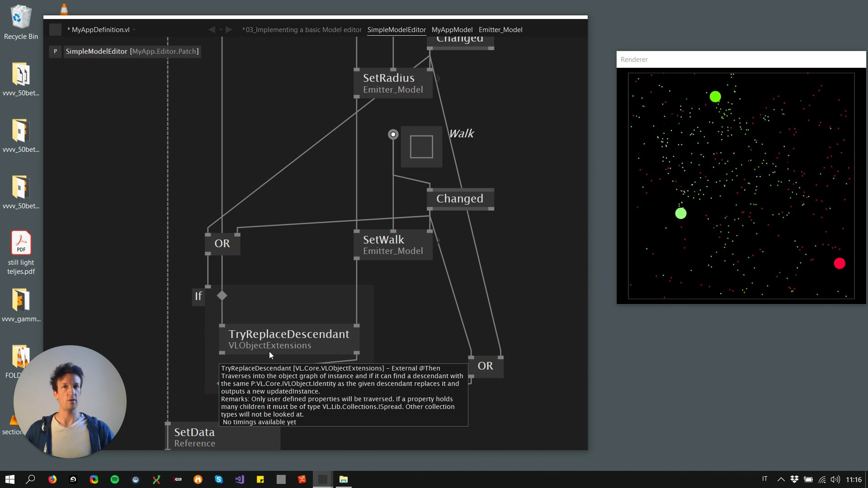Viewport: 868px width, 488px height.
Task: Open Spotify from the taskbar
Action: [115, 479]
